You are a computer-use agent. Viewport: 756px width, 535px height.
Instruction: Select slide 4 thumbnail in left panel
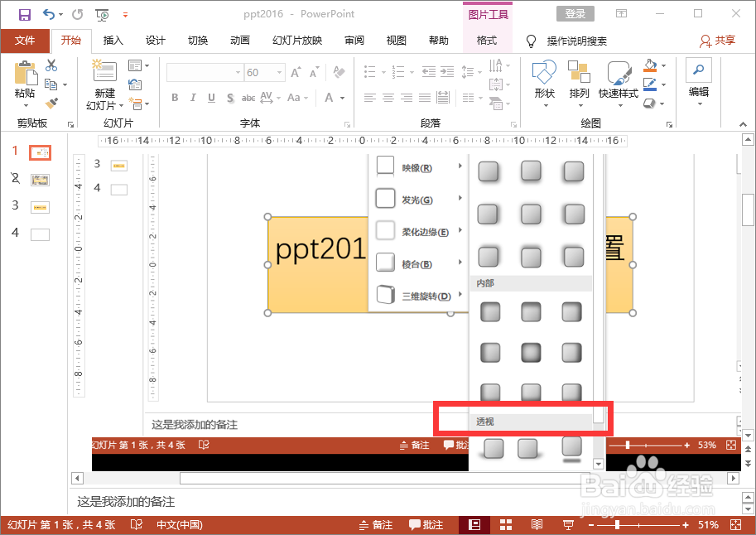(40, 235)
